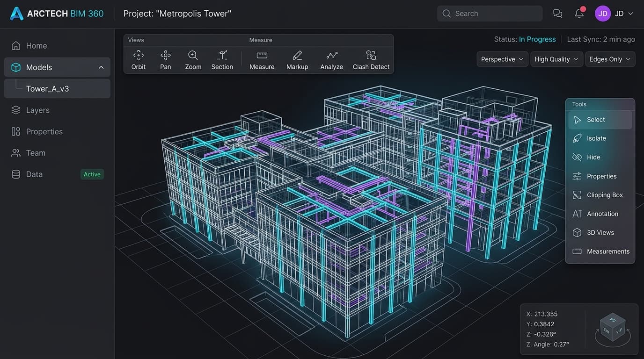The width and height of the screenshot is (644, 359).
Task: Open the Perspective projection dropdown
Action: point(503,59)
